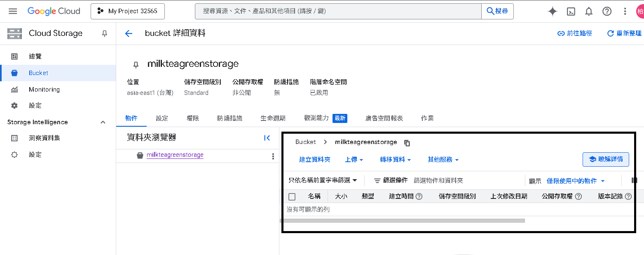This screenshot has width=644, height=255.
Task: Open the user account avatar
Action: point(640,12)
